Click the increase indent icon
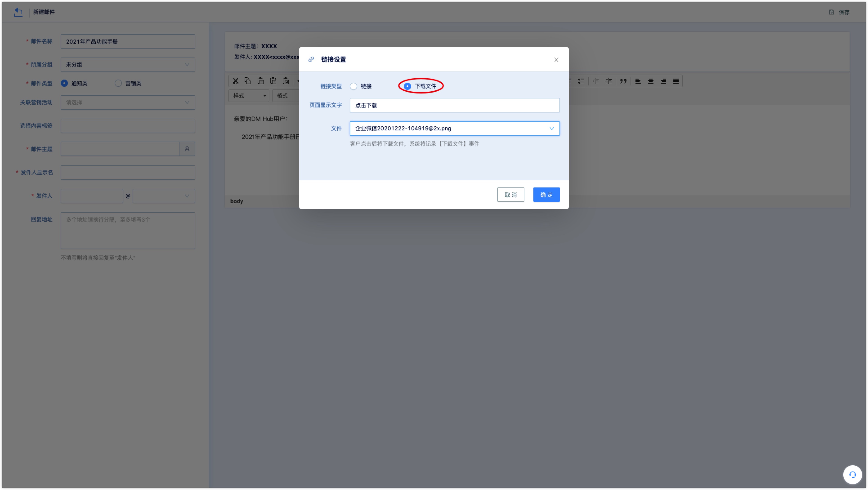Image resolution: width=868 pixels, height=490 pixels. 608,81
